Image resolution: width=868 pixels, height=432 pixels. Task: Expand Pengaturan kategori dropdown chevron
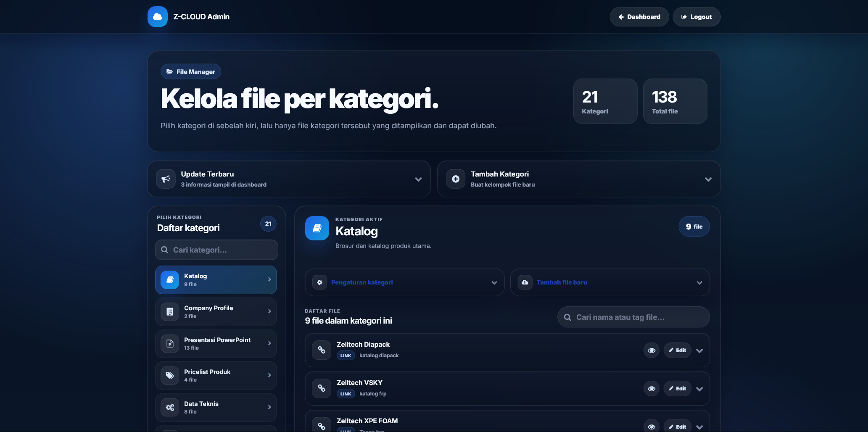[494, 283]
